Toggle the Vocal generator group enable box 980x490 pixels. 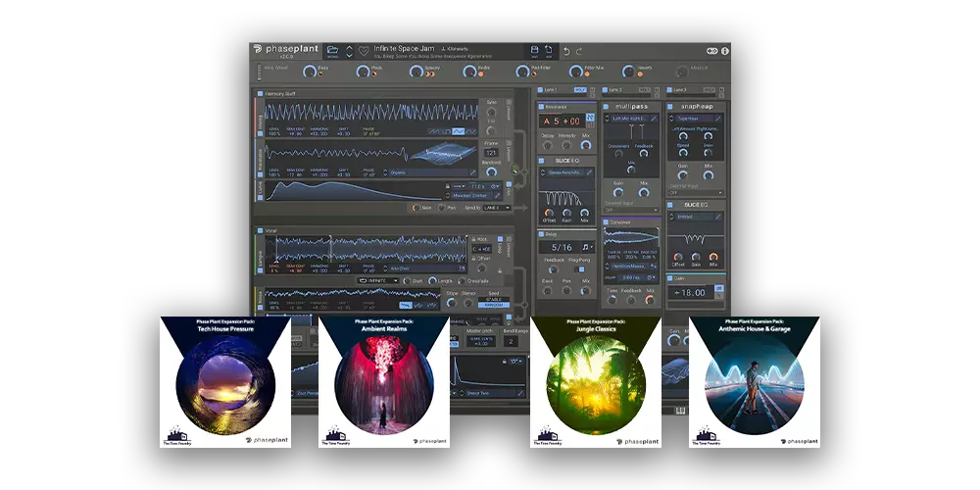click(x=260, y=230)
